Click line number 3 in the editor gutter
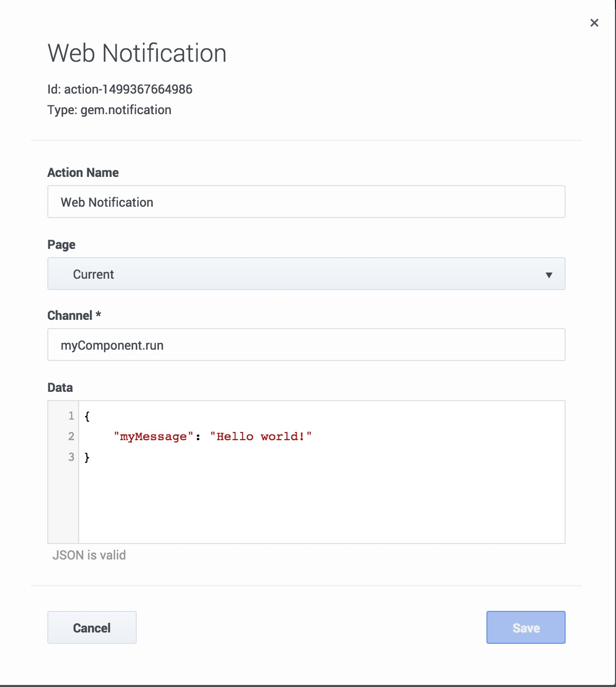 [x=71, y=457]
